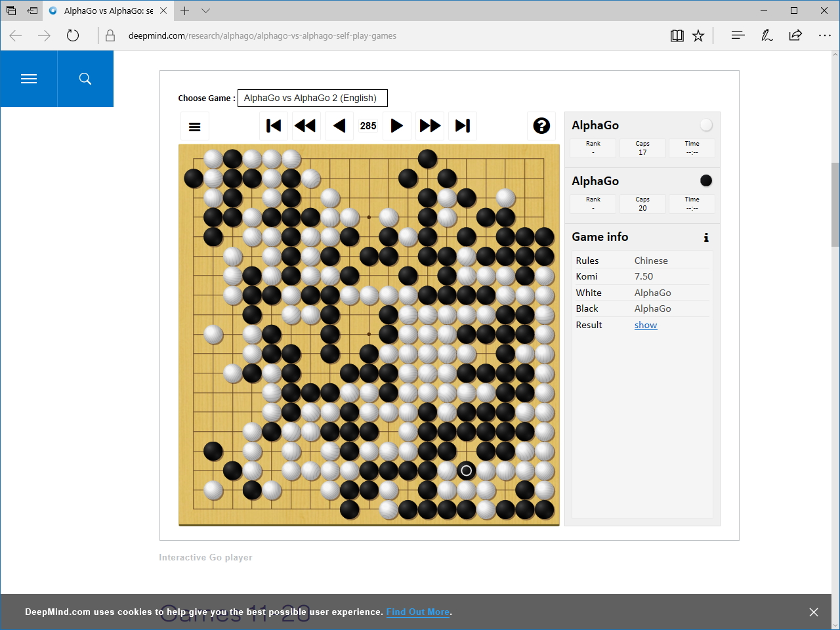This screenshot has height=630, width=840.
Task: Click the site lock security icon
Action: [110, 35]
